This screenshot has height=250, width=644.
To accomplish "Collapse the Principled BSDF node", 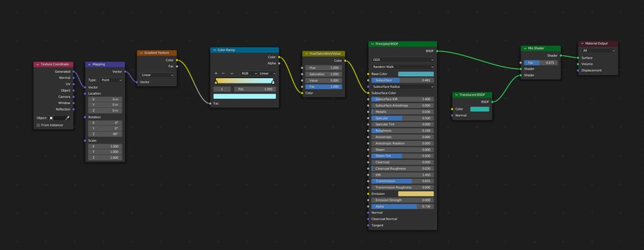I will (x=373, y=44).
